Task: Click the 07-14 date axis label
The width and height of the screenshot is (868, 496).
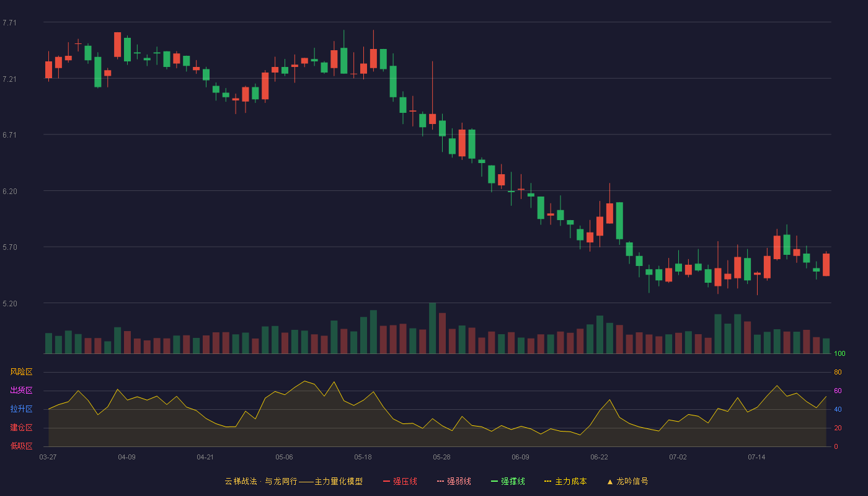Action: [756, 457]
